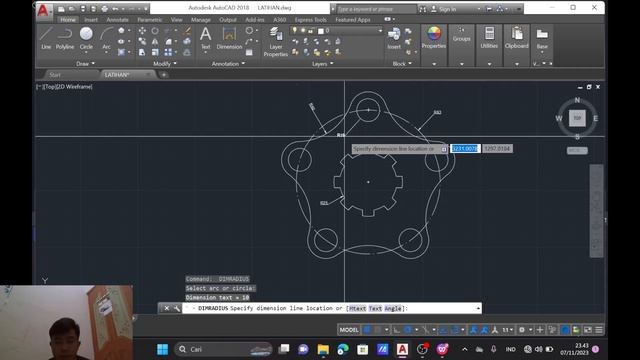The height and width of the screenshot is (360, 640).
Task: Click the Erase tool icon
Action: [187, 31]
